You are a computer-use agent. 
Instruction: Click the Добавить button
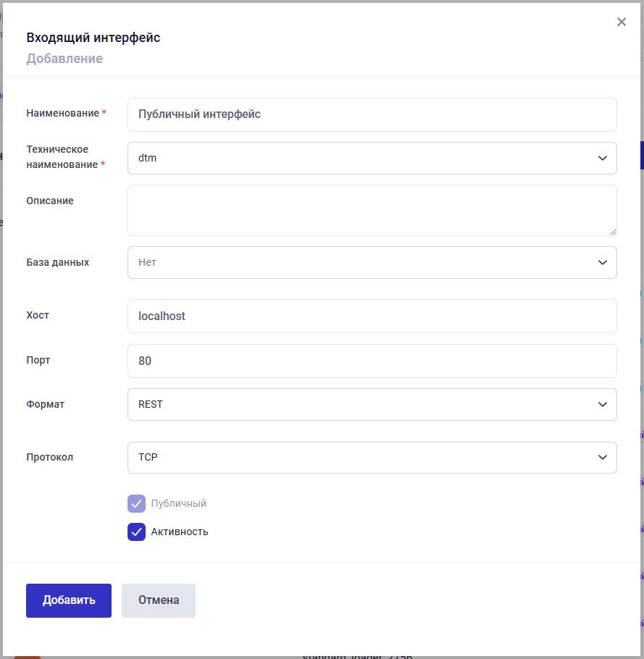[x=69, y=600]
